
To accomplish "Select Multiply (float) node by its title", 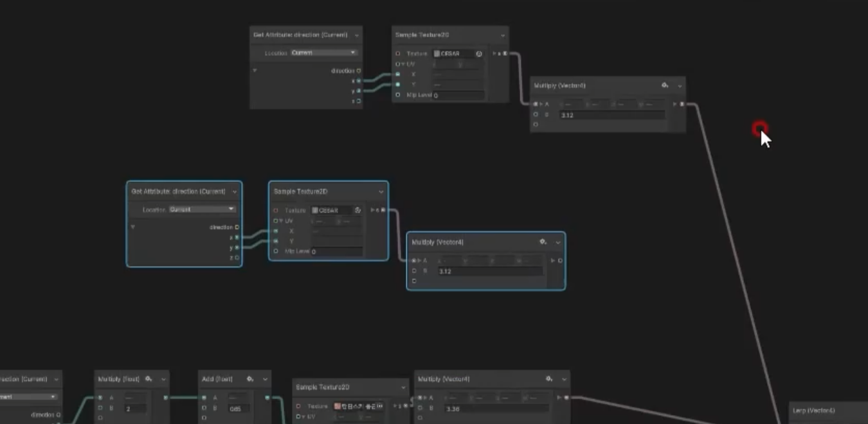I will [x=119, y=379].
